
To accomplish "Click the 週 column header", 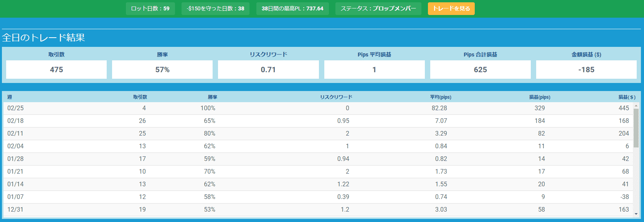I will [10, 97].
